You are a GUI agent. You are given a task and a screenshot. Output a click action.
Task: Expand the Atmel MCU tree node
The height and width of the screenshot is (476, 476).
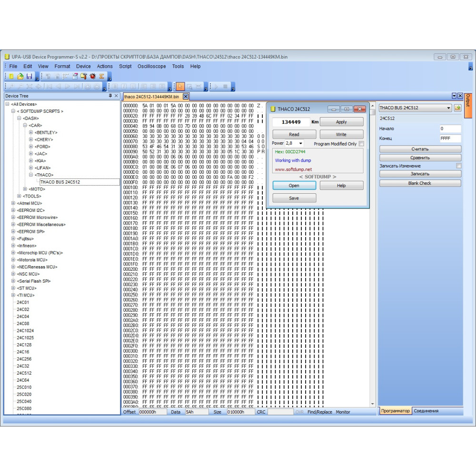click(13, 203)
